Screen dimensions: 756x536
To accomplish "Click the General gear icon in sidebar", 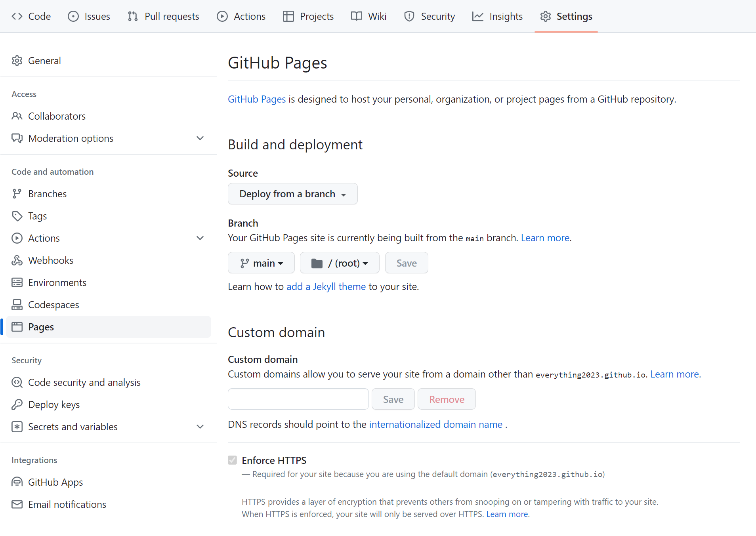I will (x=17, y=61).
